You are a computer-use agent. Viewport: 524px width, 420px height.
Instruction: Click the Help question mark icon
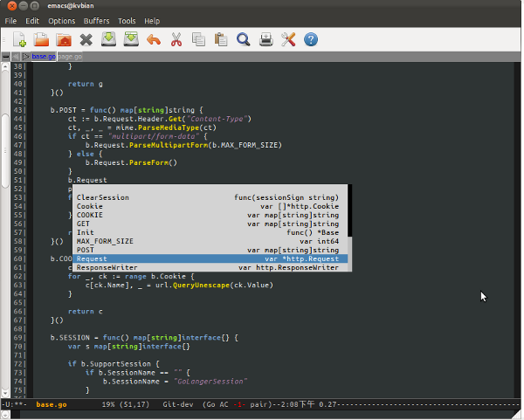click(x=310, y=39)
